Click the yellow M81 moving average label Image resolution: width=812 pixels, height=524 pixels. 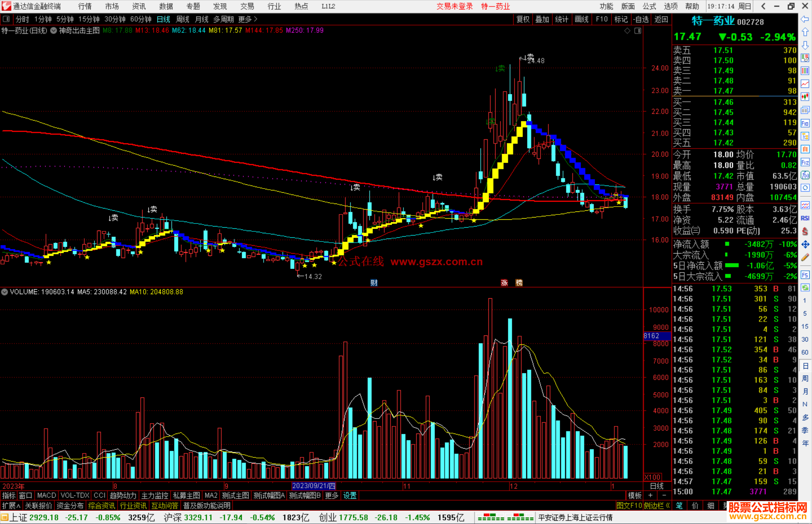[x=225, y=30]
